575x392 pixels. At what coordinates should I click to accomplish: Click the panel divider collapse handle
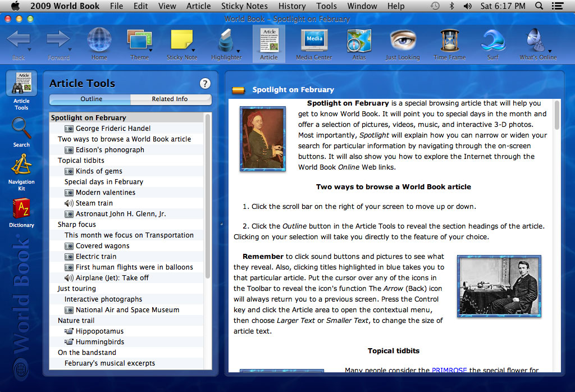[221, 224]
